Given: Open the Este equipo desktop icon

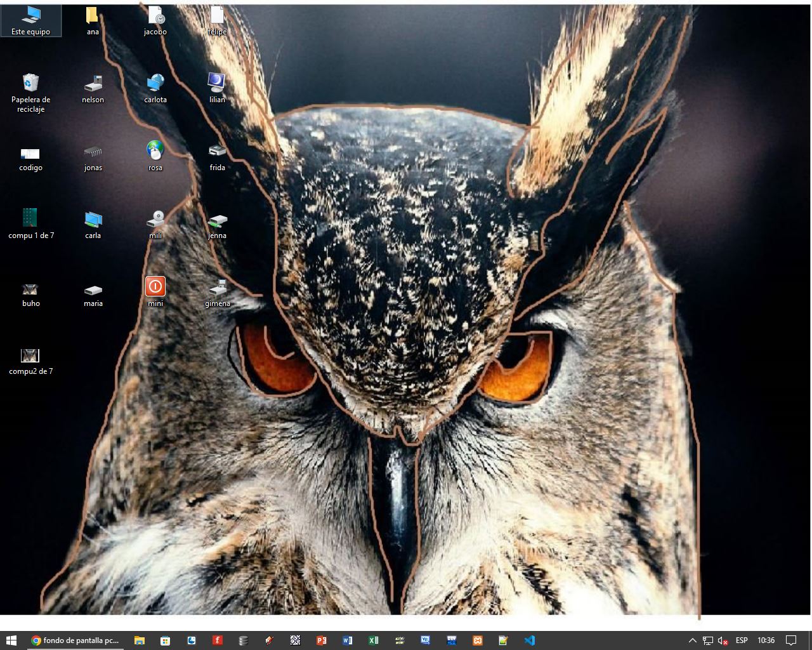Looking at the screenshot, I should point(30,20).
